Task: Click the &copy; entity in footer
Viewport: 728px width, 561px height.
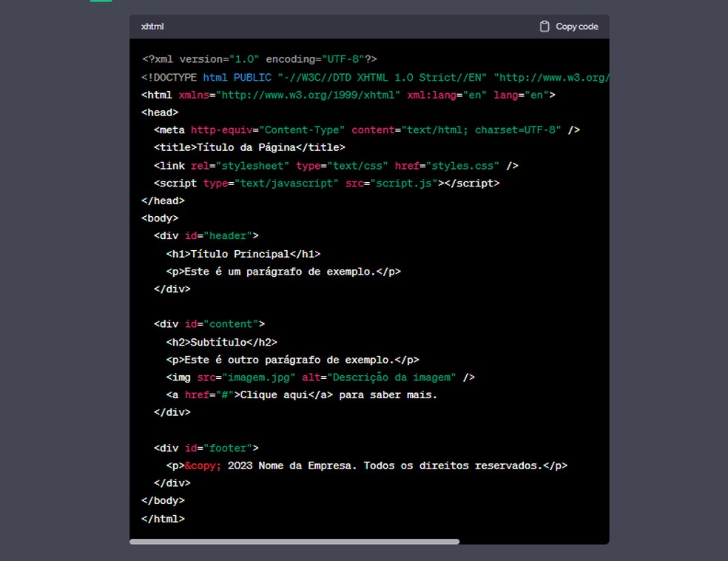Action: [201, 466]
